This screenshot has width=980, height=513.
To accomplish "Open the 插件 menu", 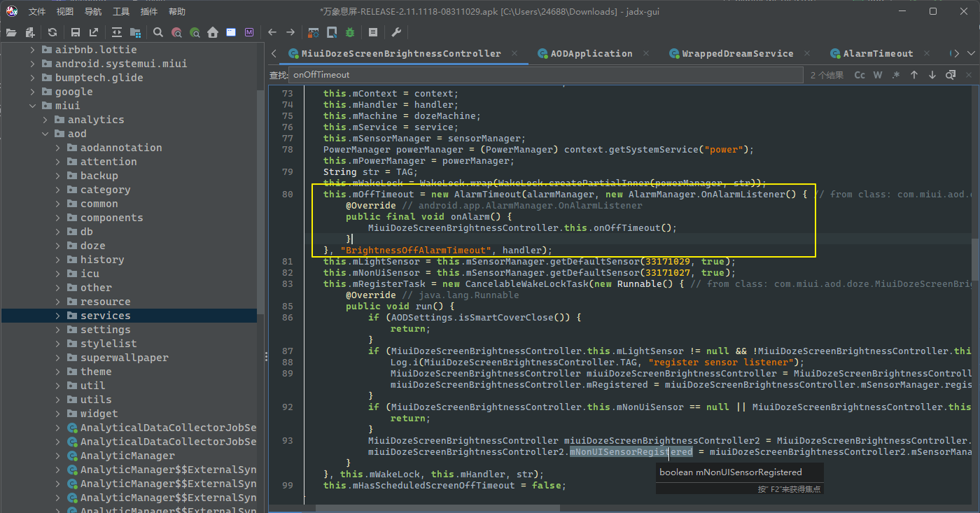I will pyautogui.click(x=149, y=11).
